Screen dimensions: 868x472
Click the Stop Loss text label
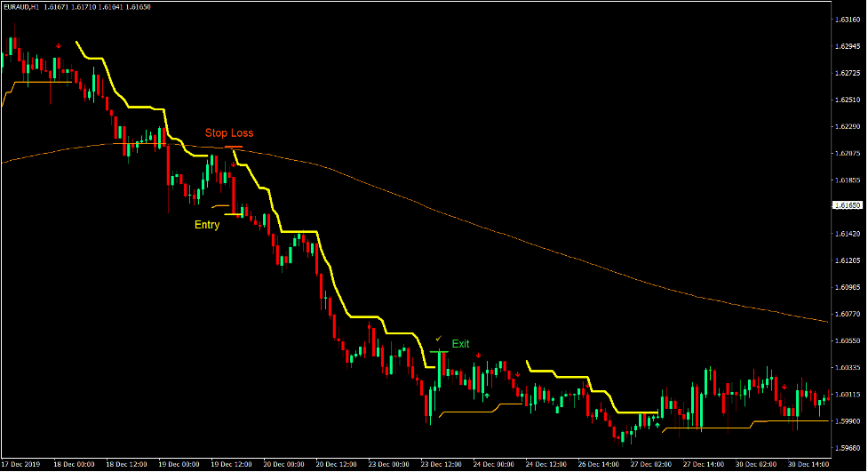tap(229, 133)
